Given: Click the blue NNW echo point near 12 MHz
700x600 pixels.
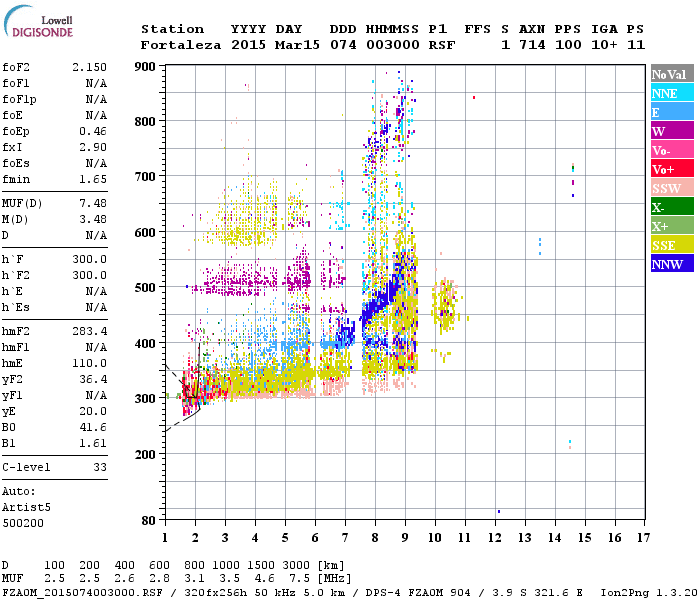Looking at the screenshot, I should (x=499, y=512).
